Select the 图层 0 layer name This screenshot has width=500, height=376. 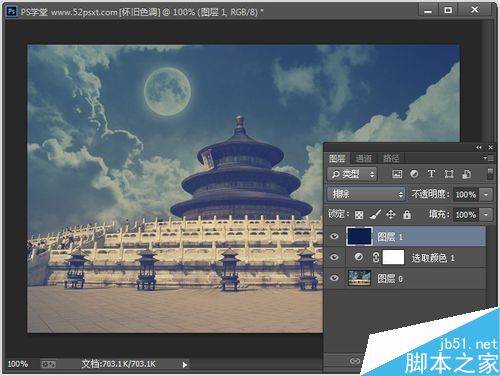[390, 279]
